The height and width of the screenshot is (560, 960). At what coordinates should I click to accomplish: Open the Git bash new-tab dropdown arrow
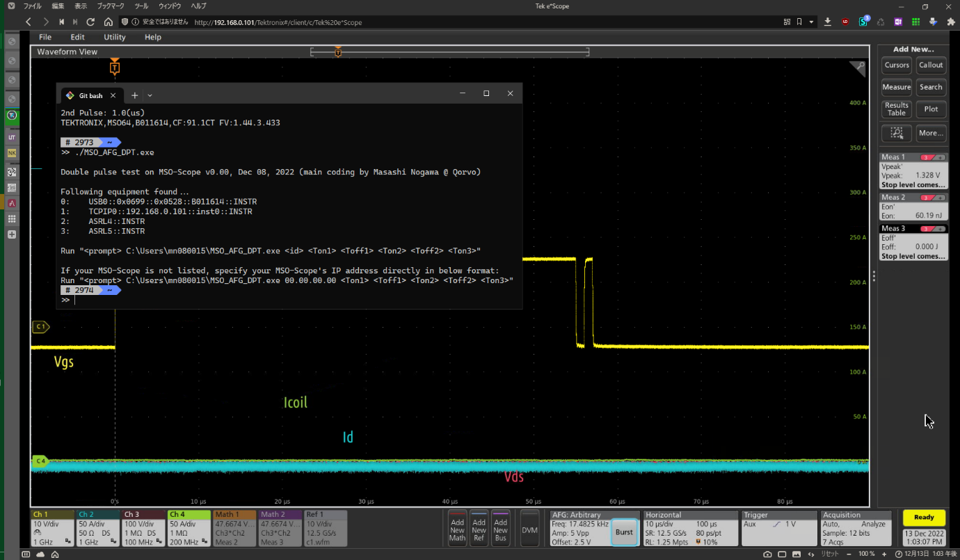pos(150,95)
